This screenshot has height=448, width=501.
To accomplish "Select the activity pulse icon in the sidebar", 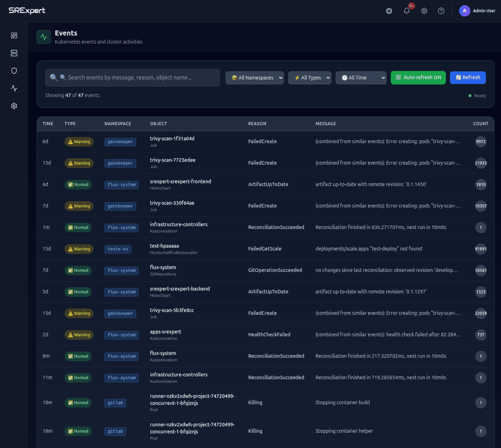I will pos(14,88).
